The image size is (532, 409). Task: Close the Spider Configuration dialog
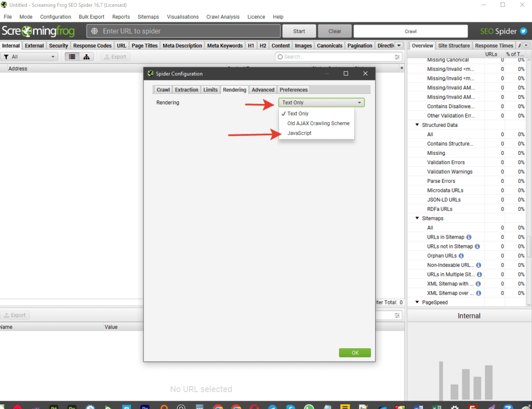coord(365,73)
